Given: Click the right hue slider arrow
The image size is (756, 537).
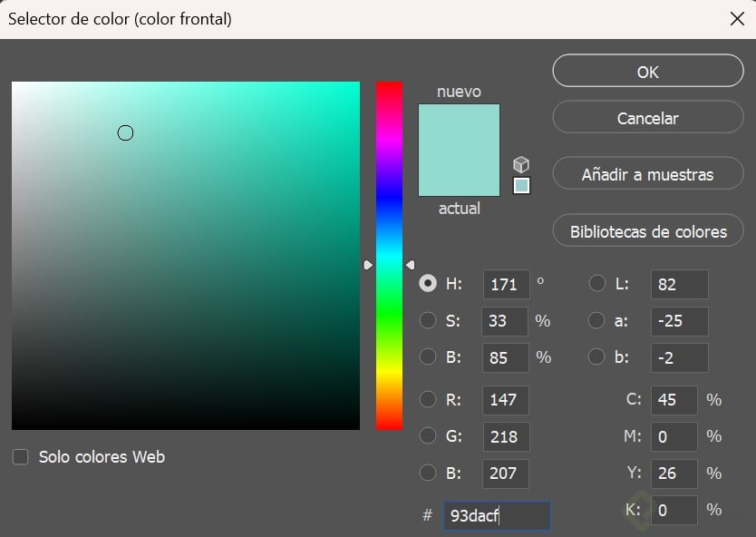Looking at the screenshot, I should [411, 265].
